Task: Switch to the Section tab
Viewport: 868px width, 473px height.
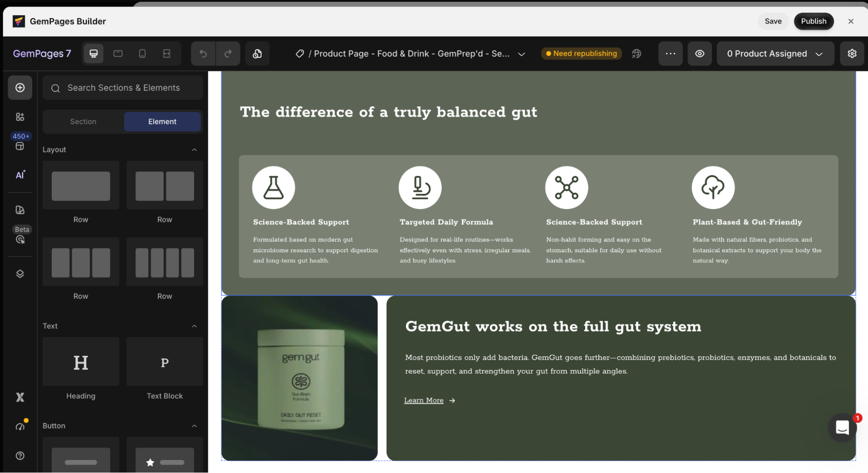Action: click(x=83, y=122)
